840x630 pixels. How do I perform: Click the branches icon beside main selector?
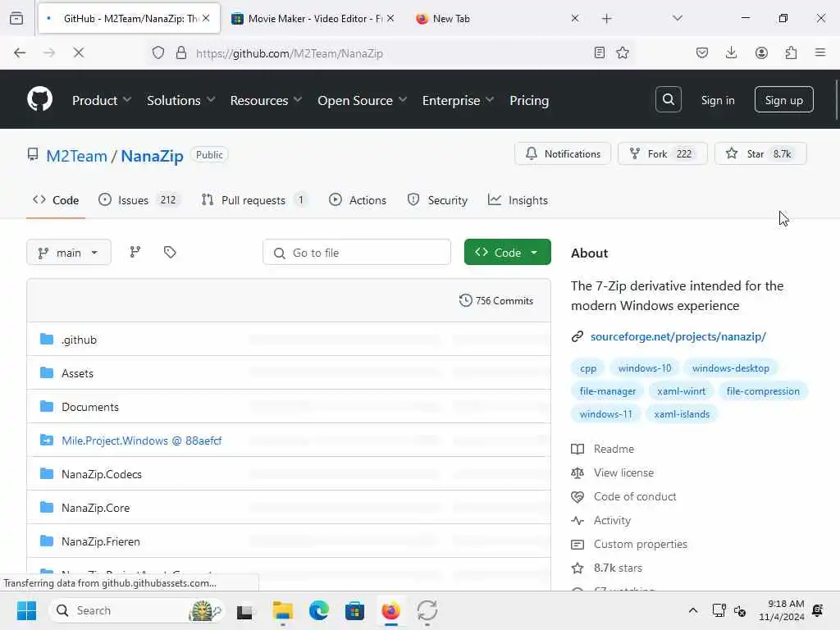[135, 252]
